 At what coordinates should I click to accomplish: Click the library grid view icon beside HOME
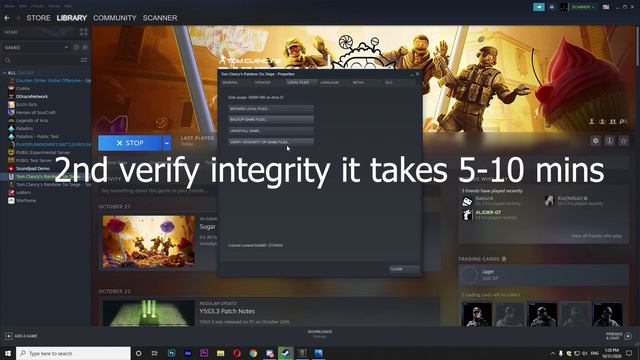pyautogui.click(x=84, y=32)
